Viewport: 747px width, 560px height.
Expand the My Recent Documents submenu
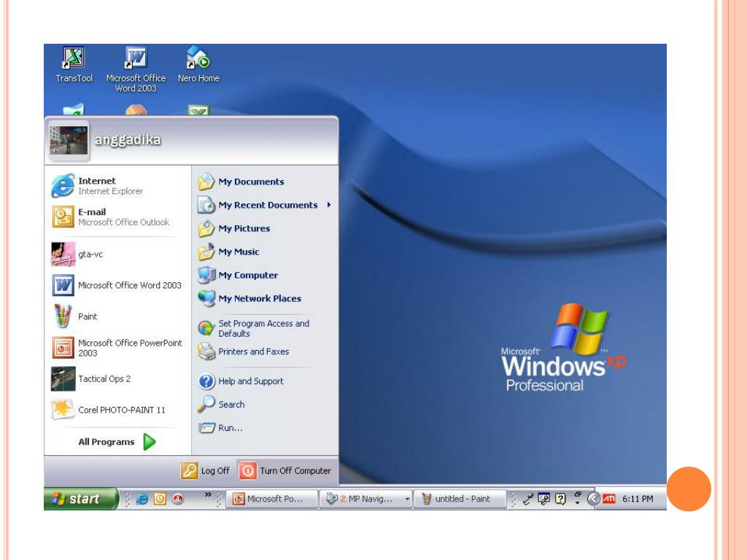tap(265, 205)
